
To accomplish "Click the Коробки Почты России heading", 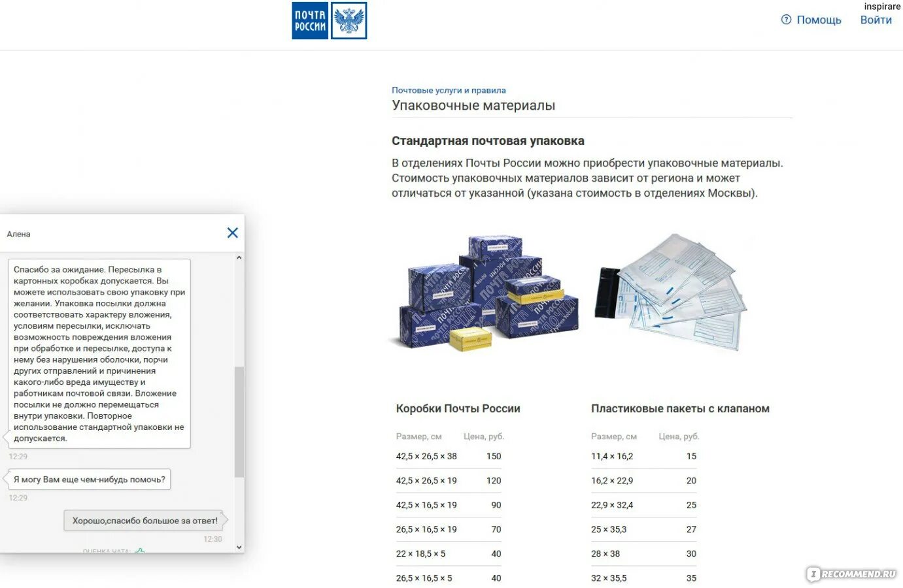I will (458, 409).
